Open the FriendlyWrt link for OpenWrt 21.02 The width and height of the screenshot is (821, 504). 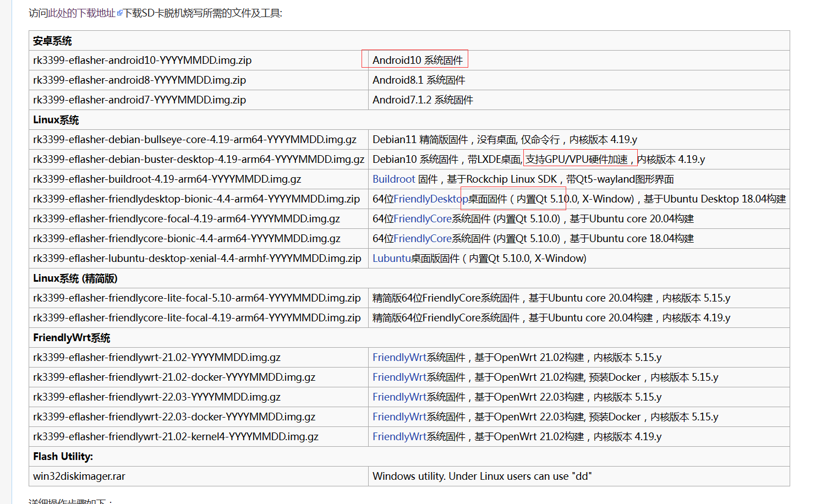[x=399, y=357]
